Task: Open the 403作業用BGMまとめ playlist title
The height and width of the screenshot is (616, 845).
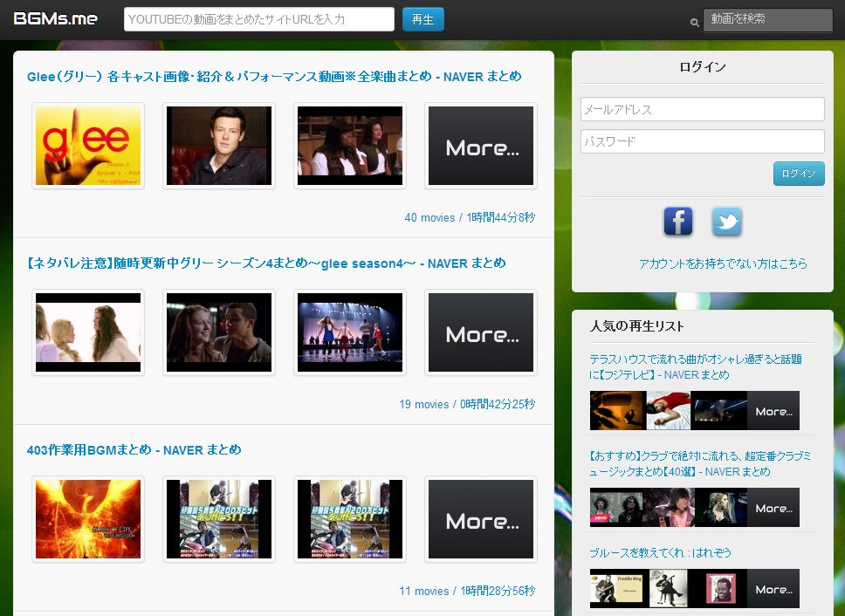Action: pyautogui.click(x=134, y=450)
